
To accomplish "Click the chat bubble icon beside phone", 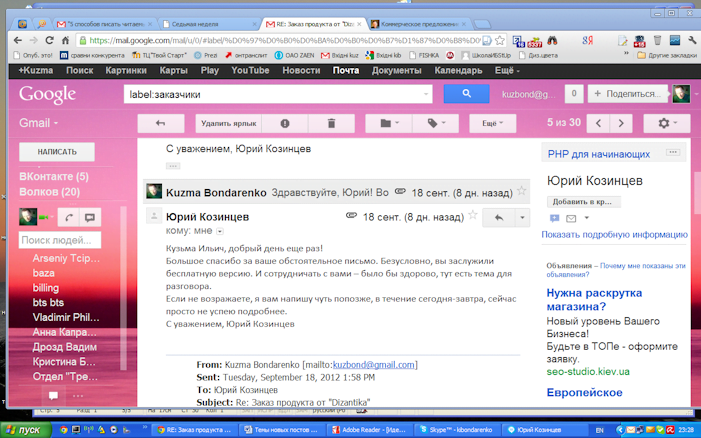I will click(90, 218).
